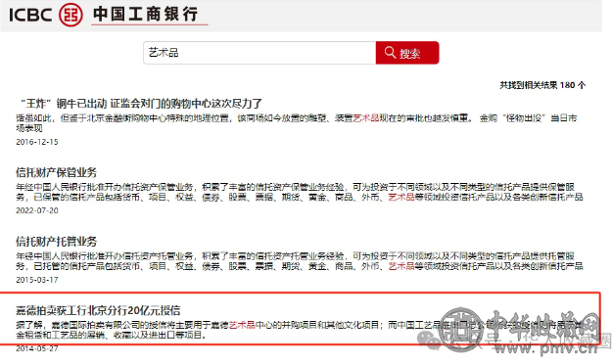Click the ICBC circular logo icon

pyautogui.click(x=71, y=15)
